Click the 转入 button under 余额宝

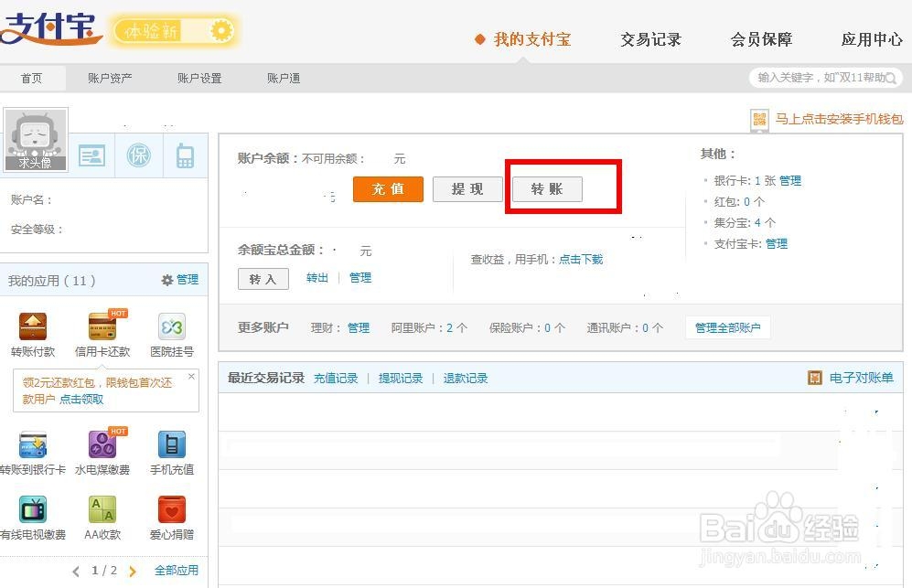pos(263,279)
